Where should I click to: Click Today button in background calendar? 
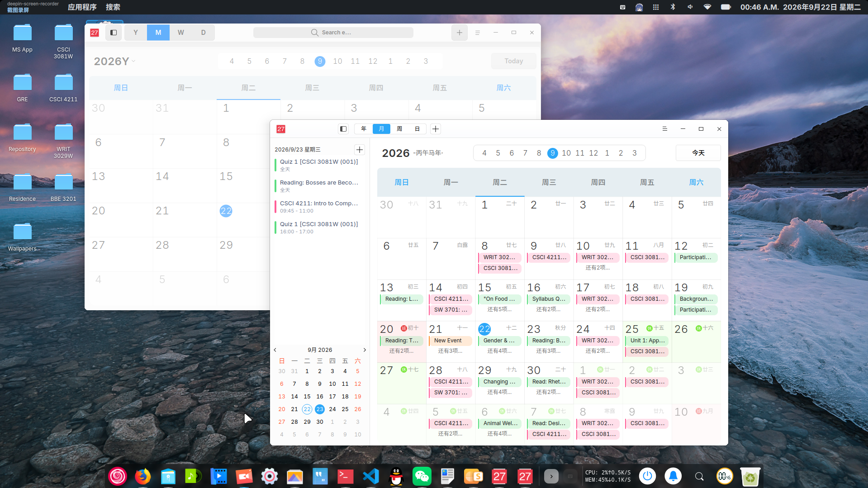pos(514,61)
